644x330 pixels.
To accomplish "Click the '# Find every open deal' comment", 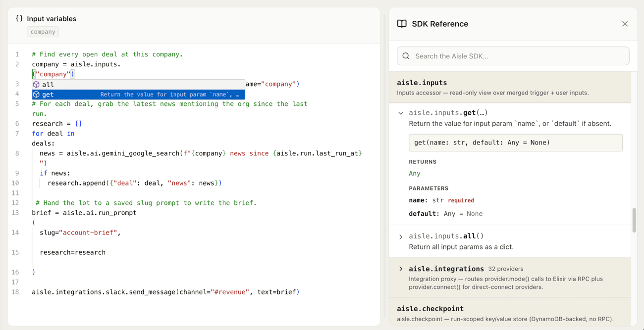I will 107,54.
